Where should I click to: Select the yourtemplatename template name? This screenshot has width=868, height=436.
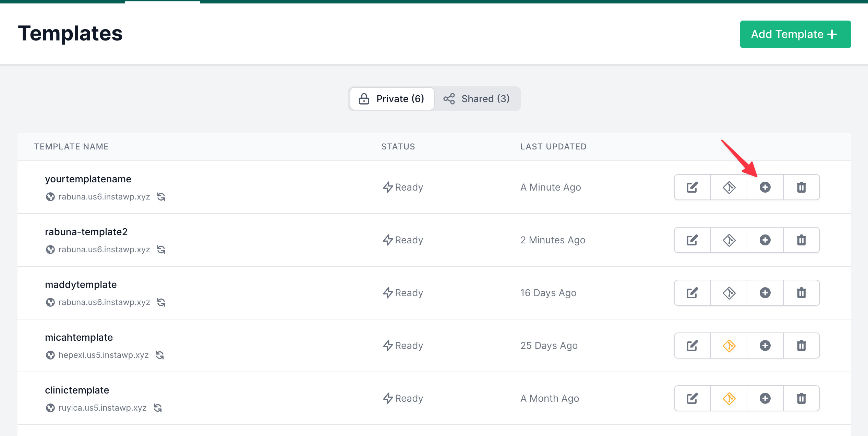pyautogui.click(x=88, y=179)
